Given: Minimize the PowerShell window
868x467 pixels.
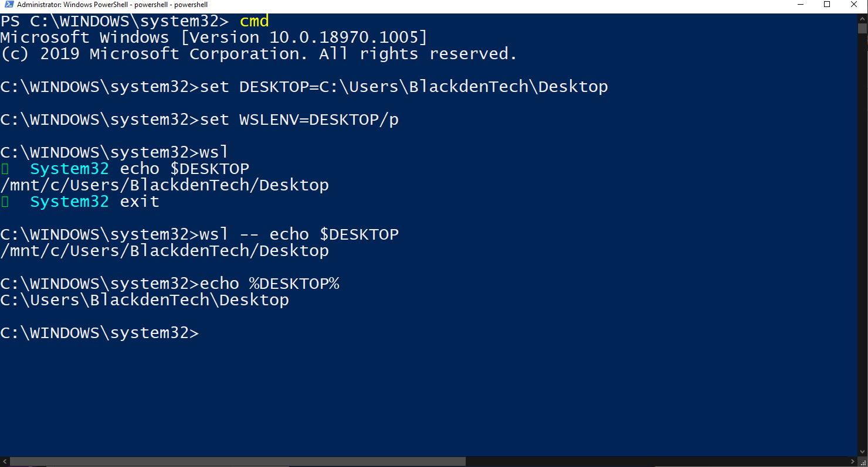Looking at the screenshot, I should click(x=801, y=5).
